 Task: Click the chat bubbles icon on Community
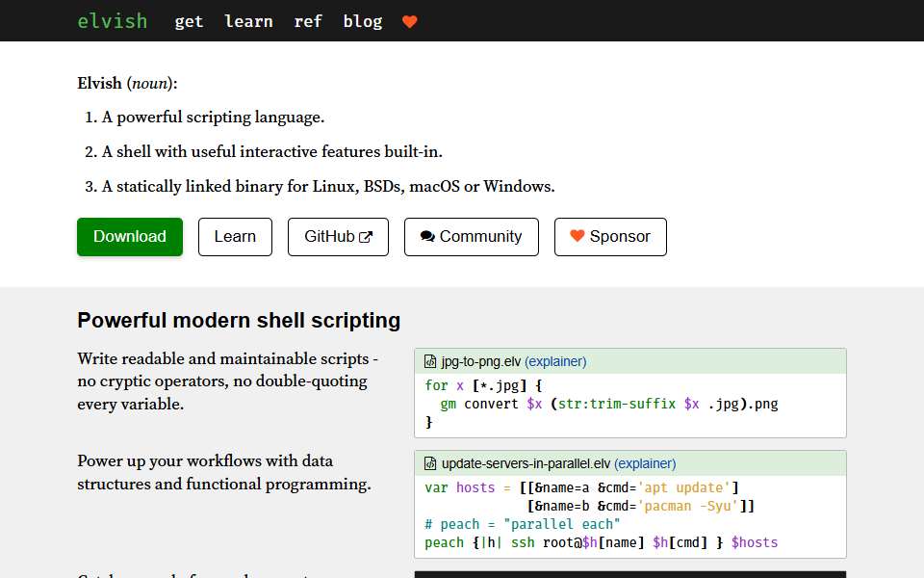coord(427,237)
